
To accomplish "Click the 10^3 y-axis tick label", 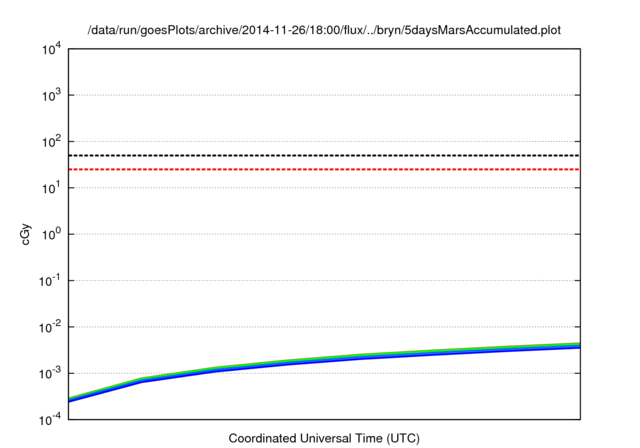I will (51, 96).
